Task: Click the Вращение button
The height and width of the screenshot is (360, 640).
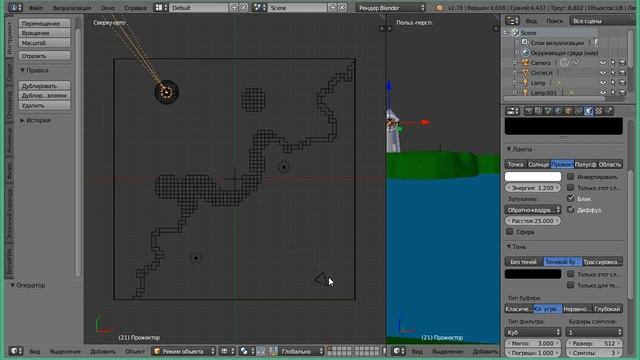Action: click(x=44, y=33)
